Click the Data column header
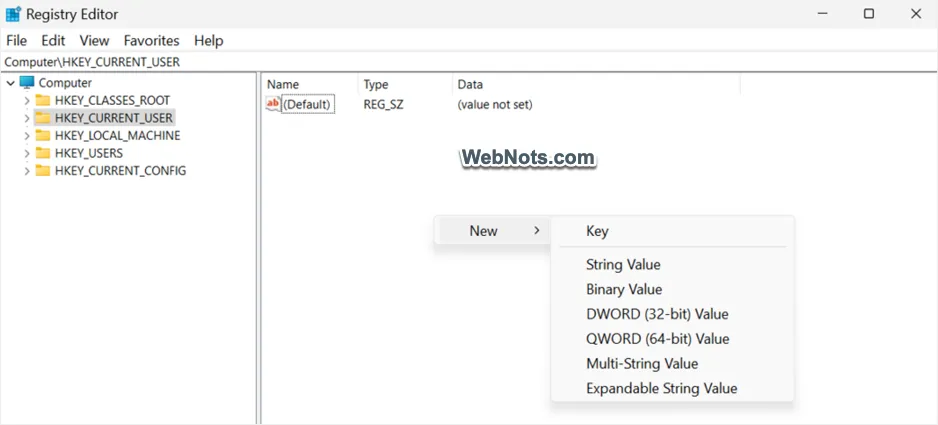 596,84
